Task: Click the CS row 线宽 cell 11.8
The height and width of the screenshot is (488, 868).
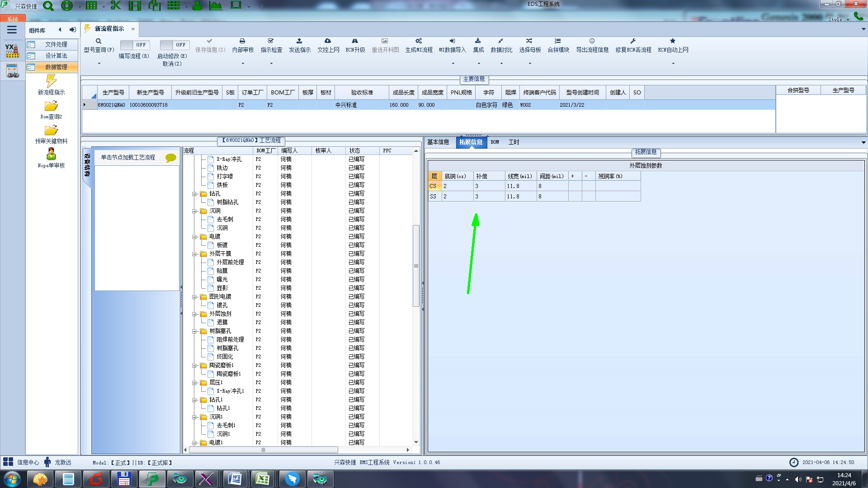Action: (x=520, y=186)
